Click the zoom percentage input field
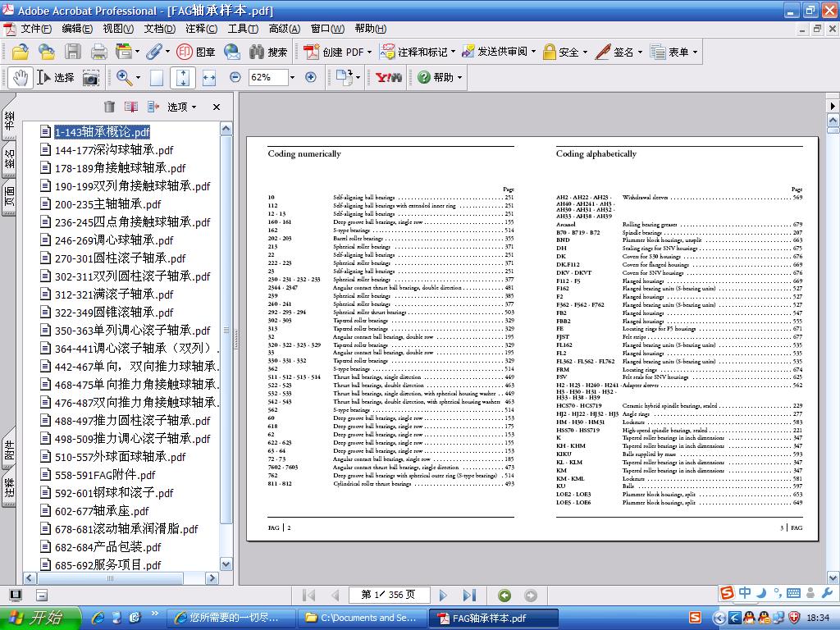This screenshot has height=630, width=840. 268,78
